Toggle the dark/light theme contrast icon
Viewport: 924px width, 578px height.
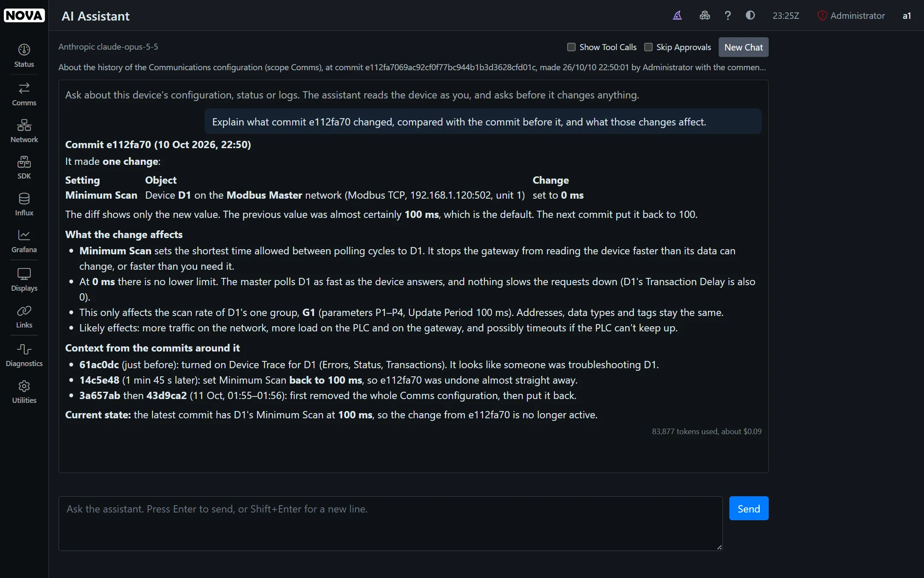click(750, 15)
